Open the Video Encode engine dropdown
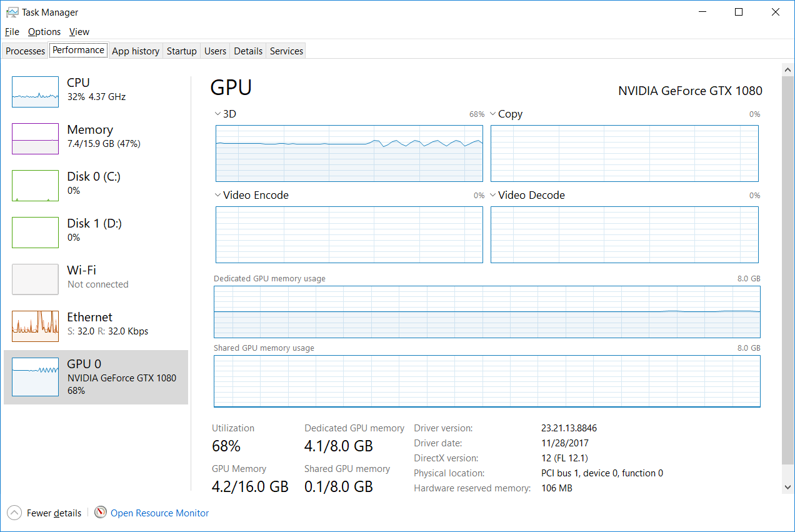The height and width of the screenshot is (532, 795). 217,195
